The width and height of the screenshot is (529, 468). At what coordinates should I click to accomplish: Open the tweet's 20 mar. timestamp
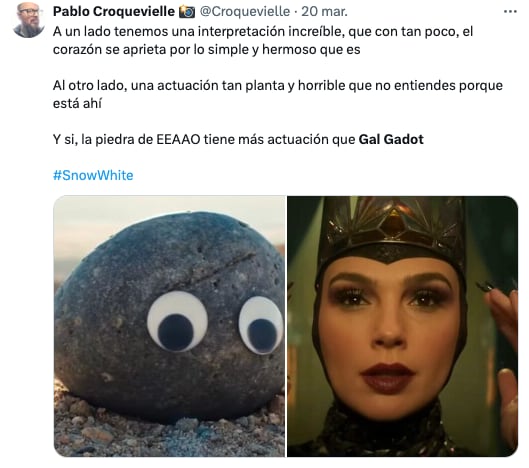pyautogui.click(x=324, y=11)
